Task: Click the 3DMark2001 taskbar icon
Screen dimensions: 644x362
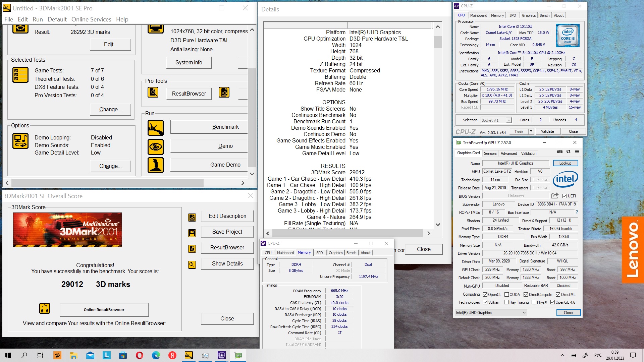Action: coord(189,355)
